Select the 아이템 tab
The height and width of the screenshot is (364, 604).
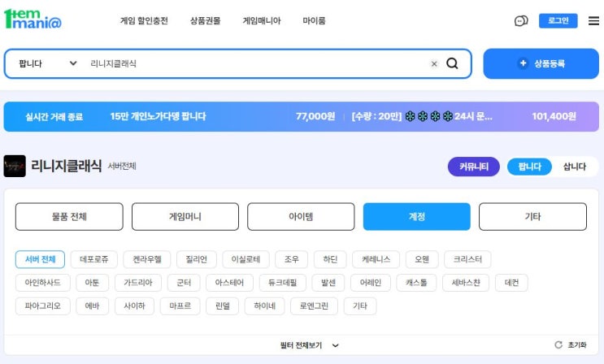(x=301, y=216)
